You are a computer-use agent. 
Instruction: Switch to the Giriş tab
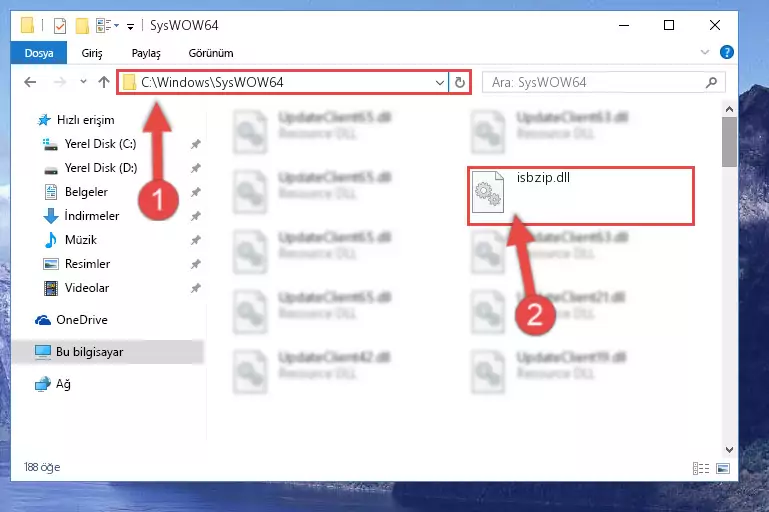click(x=92, y=53)
